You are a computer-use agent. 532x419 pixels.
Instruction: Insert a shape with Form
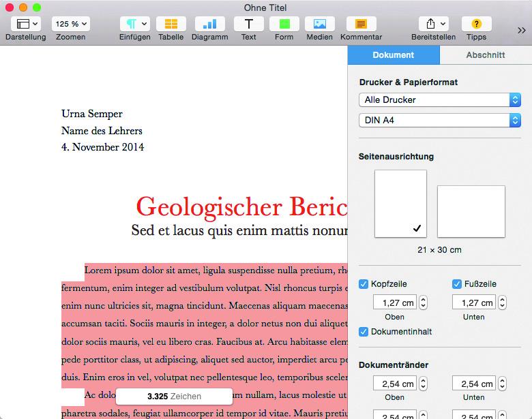pyautogui.click(x=284, y=24)
